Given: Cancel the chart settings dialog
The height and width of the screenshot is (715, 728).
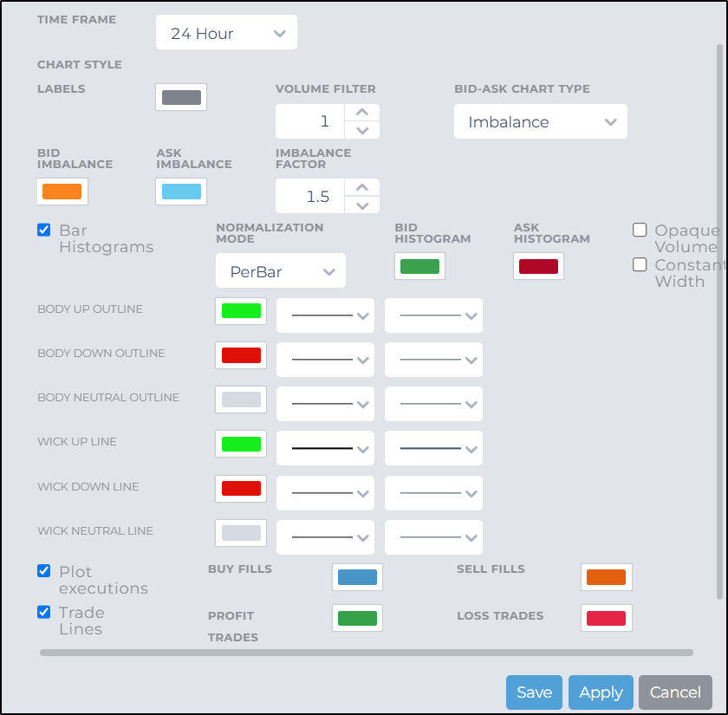Looking at the screenshot, I should point(675,692).
